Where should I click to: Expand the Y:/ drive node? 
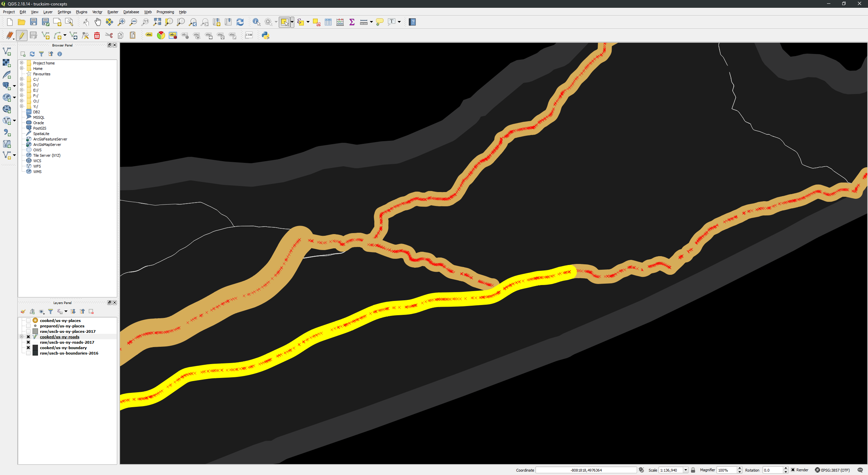coord(22,106)
